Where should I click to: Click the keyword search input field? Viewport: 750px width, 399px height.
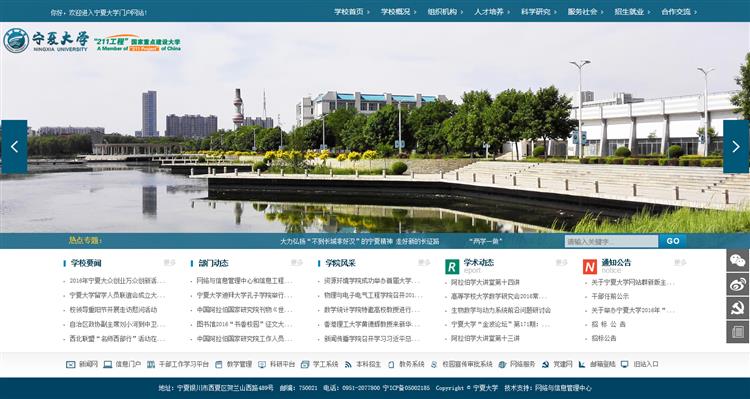click(x=611, y=241)
